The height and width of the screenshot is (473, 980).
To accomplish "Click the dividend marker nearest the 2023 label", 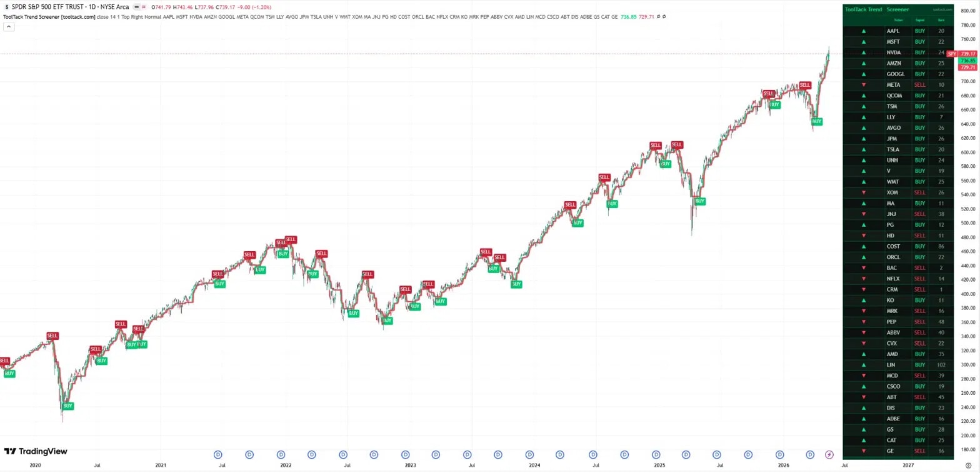I will 406,454.
